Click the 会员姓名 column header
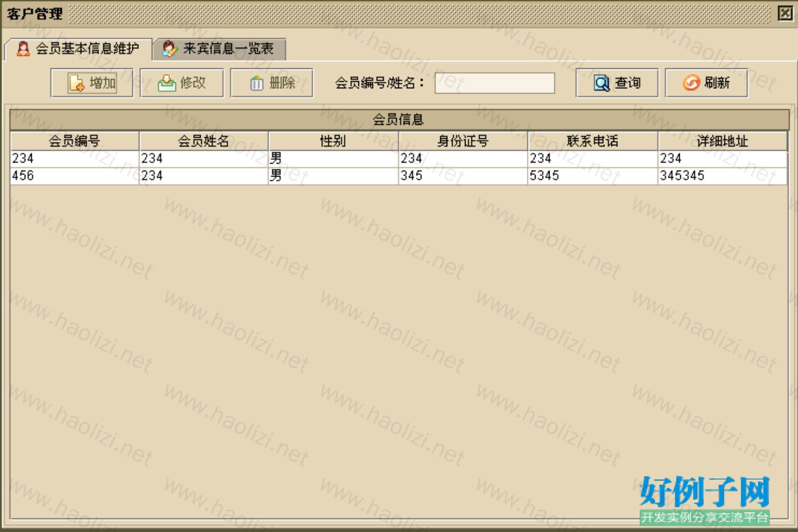The image size is (798, 532). 204,141
